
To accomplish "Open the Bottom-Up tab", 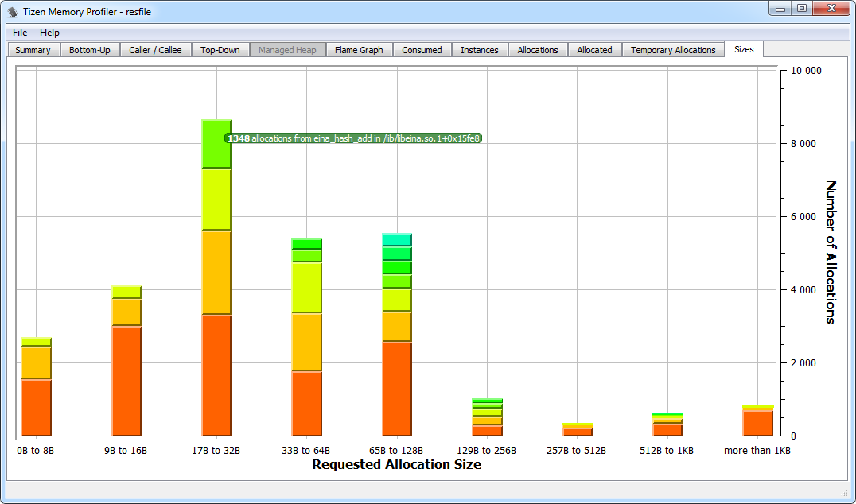I will point(90,49).
